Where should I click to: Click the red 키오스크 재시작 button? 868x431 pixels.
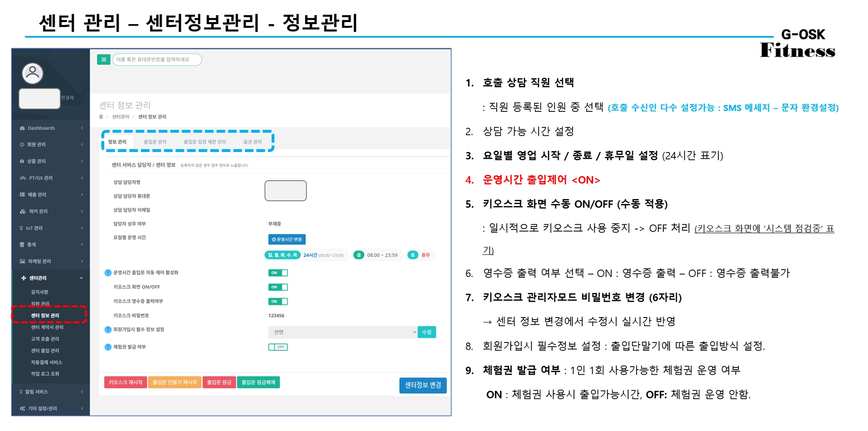click(x=125, y=382)
